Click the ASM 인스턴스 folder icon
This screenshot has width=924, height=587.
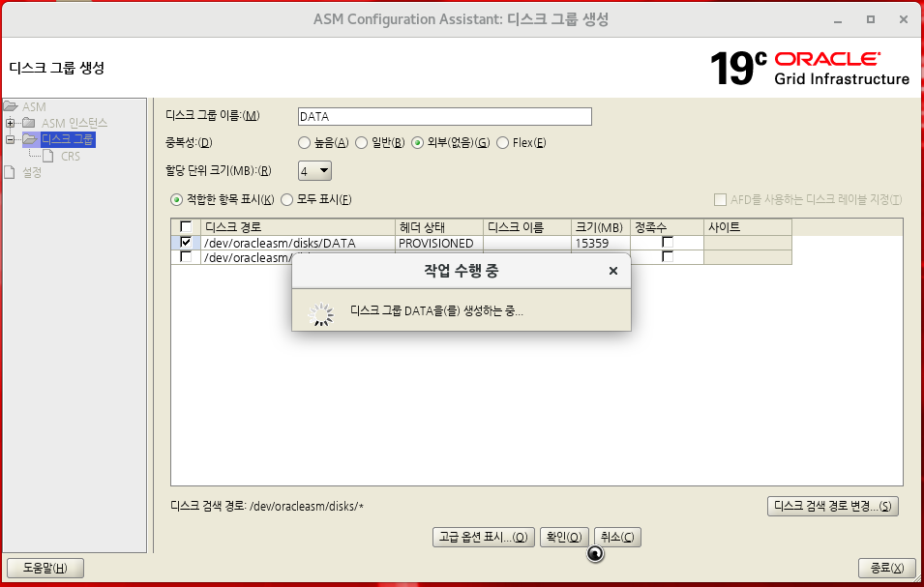click(x=29, y=123)
